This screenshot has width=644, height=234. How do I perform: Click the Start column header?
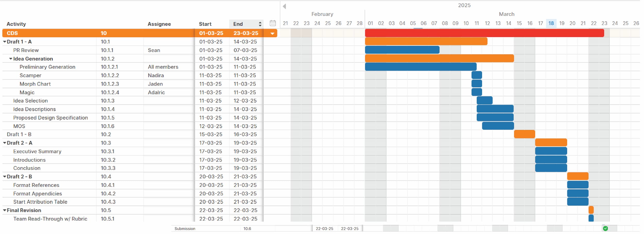(205, 24)
